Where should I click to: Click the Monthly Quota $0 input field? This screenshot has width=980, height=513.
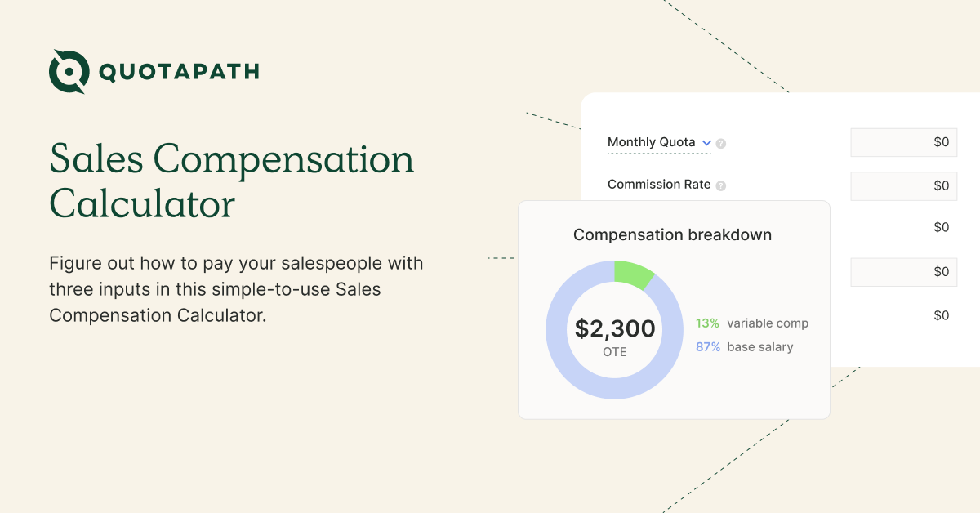903,142
